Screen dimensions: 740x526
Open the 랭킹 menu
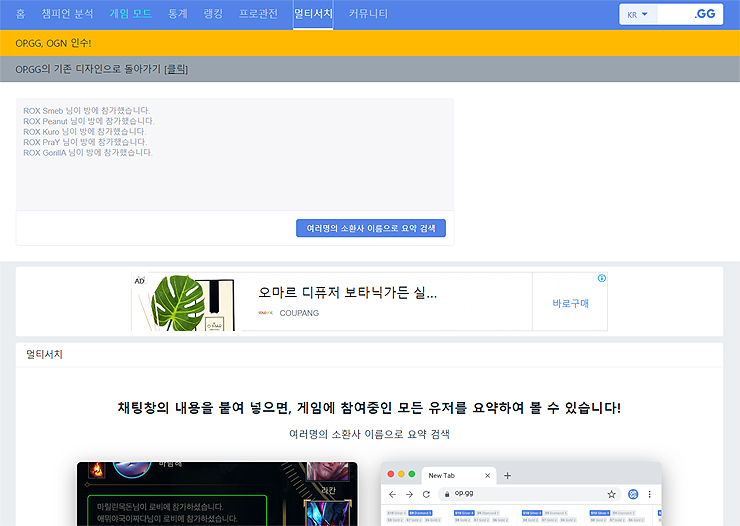click(x=213, y=14)
